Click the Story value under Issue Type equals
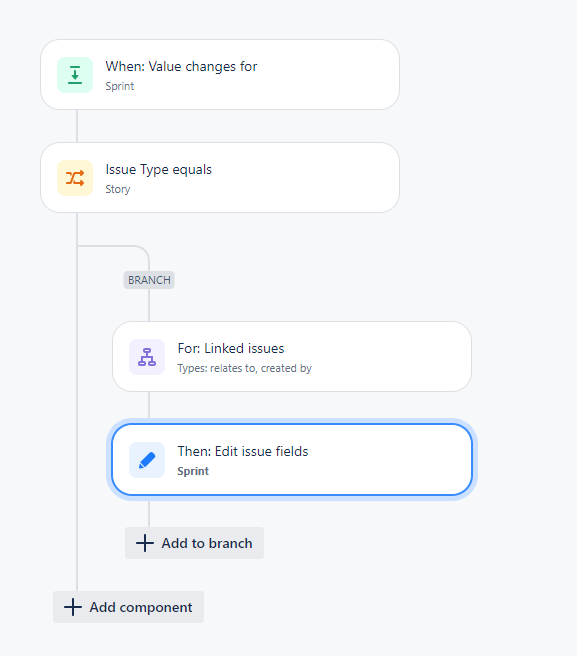 118,189
